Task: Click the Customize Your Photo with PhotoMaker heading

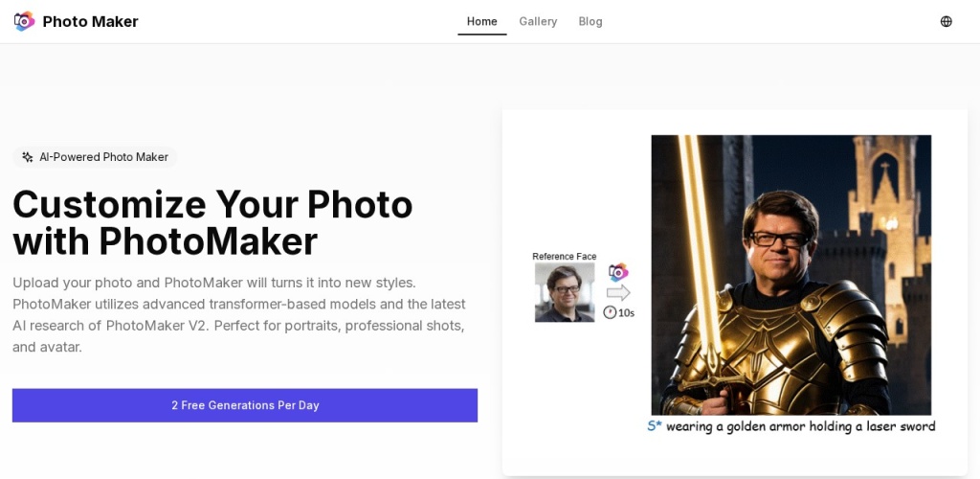Action: point(212,222)
